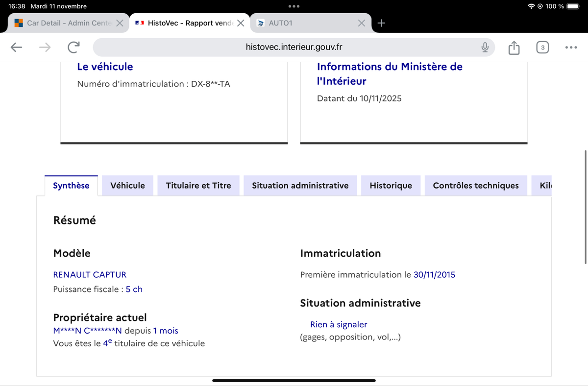The image size is (588, 386).
Task: Reload the HistoVec page
Action: 73,47
